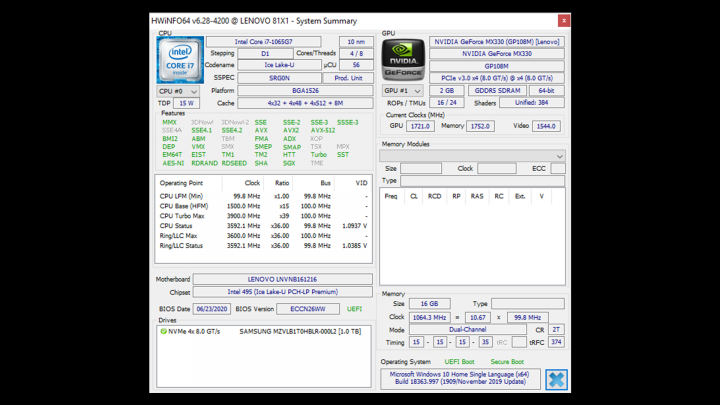Screen dimensions: 720x405
Task: Click the TDP 15 W field
Action: point(186,103)
